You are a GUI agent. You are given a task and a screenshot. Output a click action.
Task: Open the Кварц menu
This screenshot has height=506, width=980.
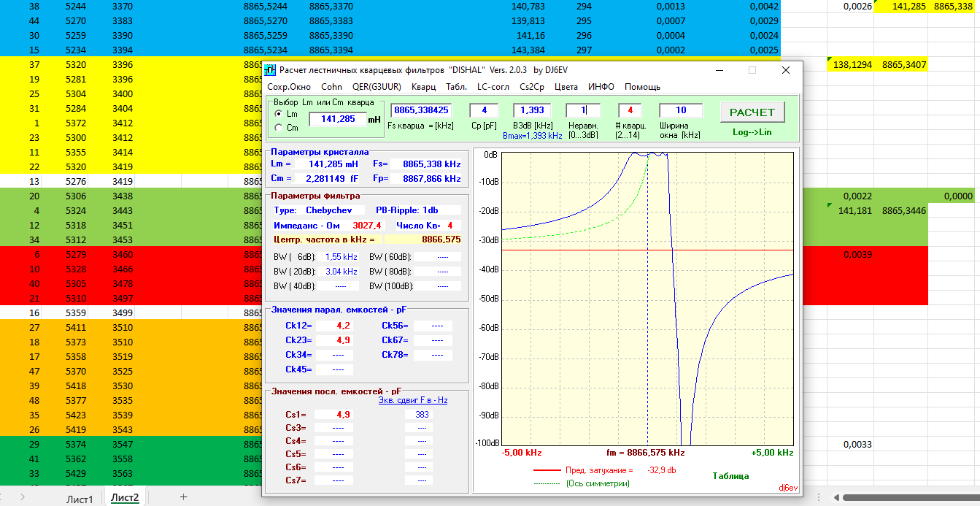click(423, 87)
